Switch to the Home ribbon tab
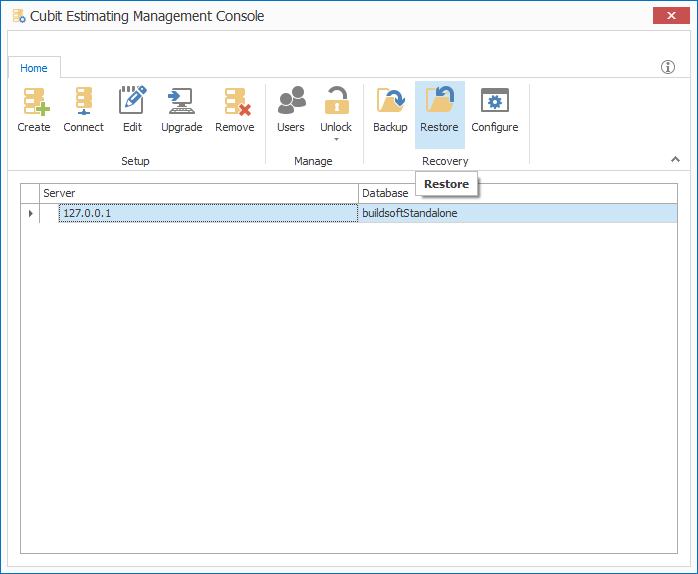The height and width of the screenshot is (574, 698). [x=34, y=68]
